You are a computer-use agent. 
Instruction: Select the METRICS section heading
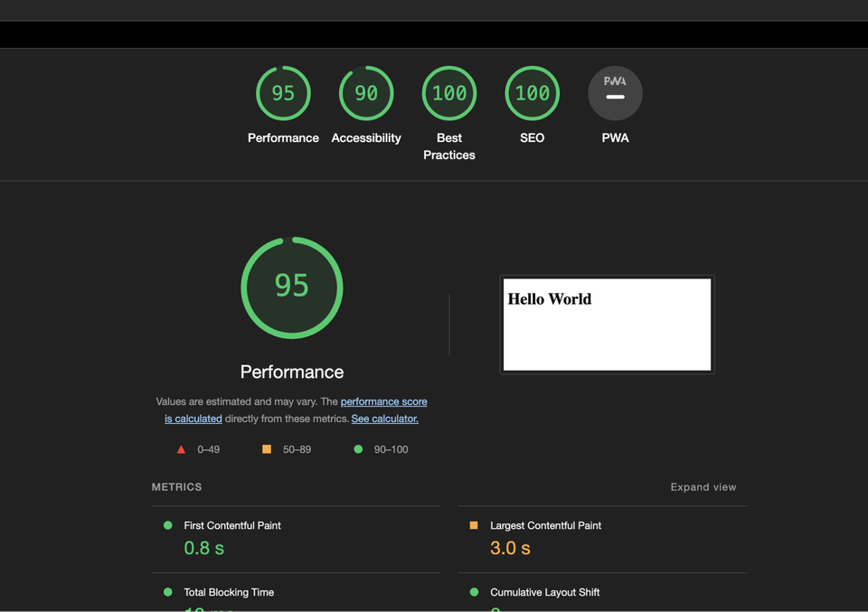[x=176, y=486]
